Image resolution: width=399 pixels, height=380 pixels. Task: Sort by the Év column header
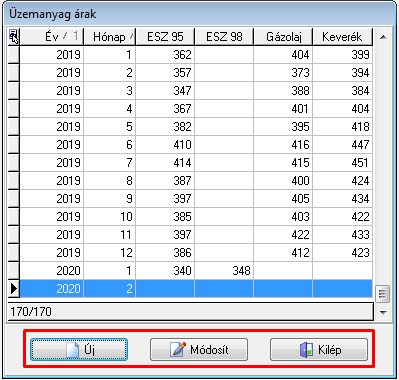coord(52,37)
